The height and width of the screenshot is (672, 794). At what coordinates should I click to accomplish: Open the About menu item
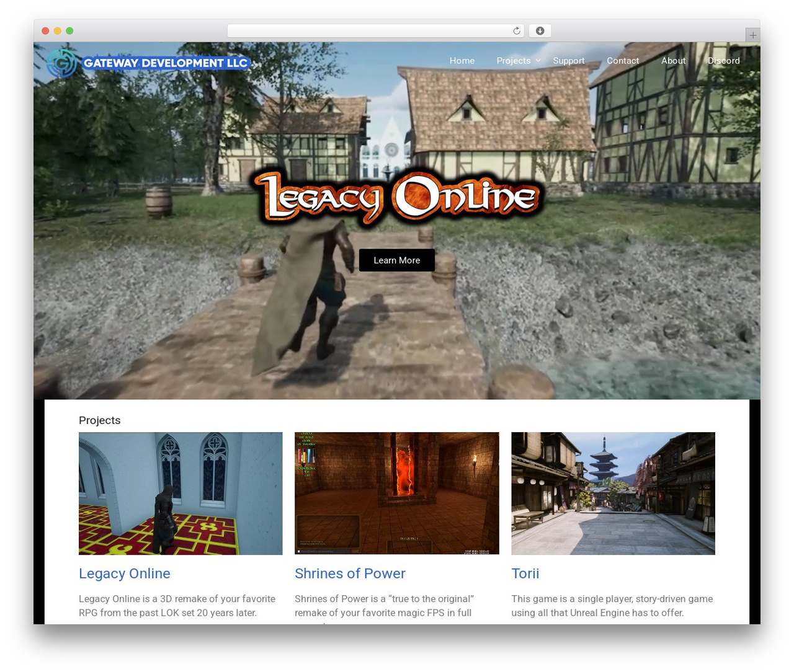point(674,61)
